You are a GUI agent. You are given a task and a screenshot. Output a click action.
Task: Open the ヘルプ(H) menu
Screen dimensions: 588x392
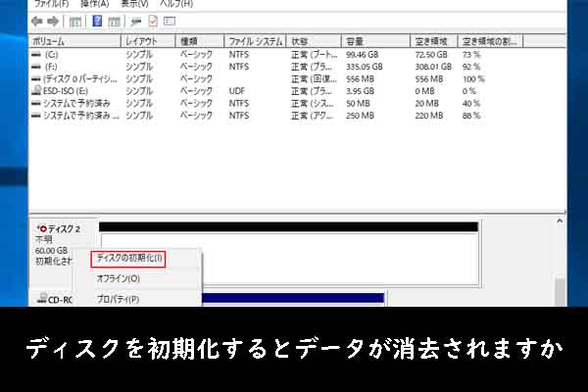[174, 3]
